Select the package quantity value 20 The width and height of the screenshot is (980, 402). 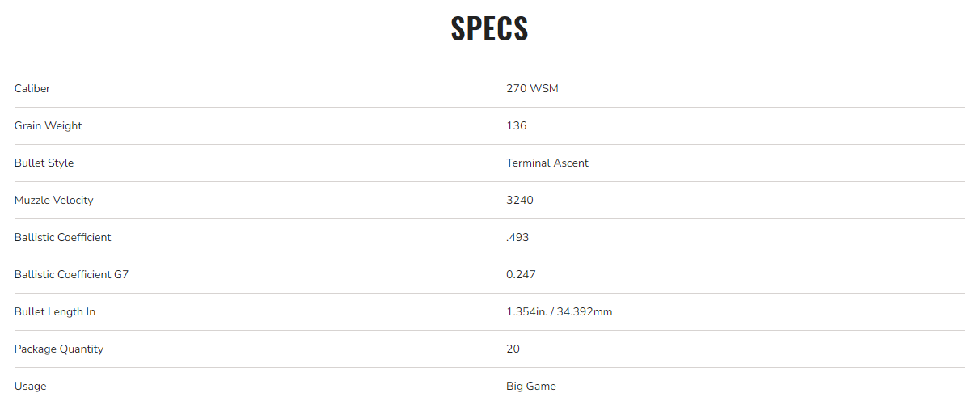[x=513, y=349]
